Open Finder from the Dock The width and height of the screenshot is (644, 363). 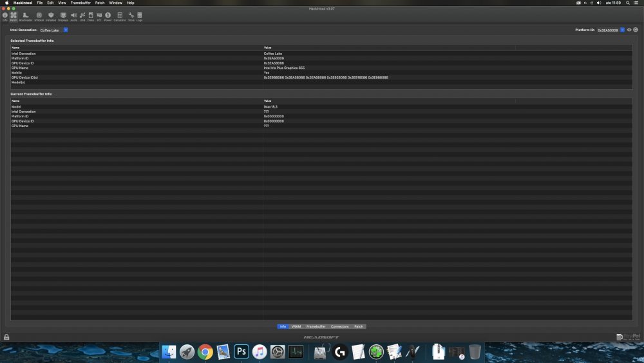coord(169,352)
